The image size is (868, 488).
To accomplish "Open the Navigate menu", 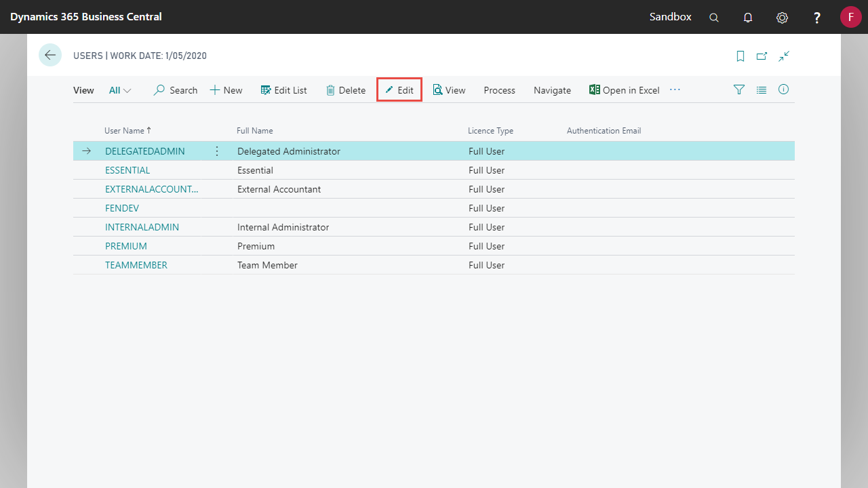I will [x=552, y=90].
